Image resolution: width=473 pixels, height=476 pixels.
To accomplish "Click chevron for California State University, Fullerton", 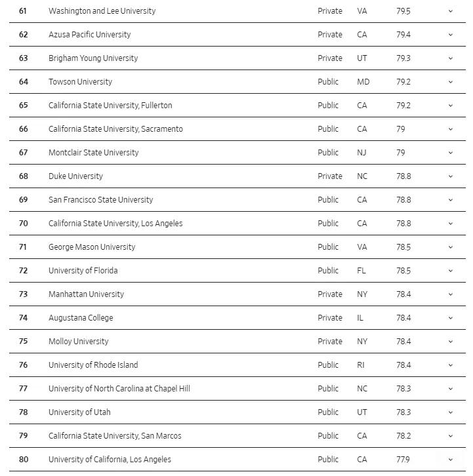I will (451, 106).
